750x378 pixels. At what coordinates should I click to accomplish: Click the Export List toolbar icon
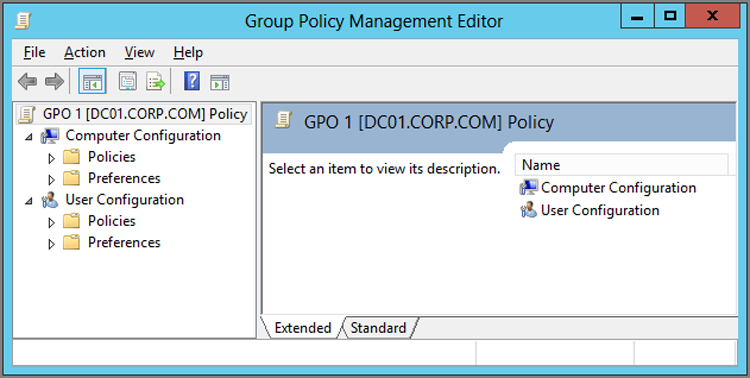pos(155,81)
